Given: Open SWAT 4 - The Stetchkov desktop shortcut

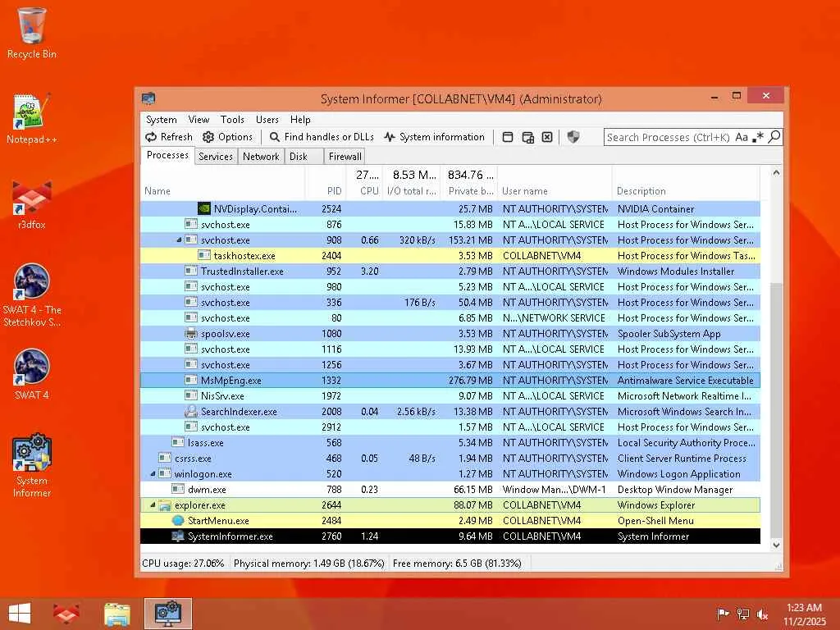Looking at the screenshot, I should (x=32, y=295).
